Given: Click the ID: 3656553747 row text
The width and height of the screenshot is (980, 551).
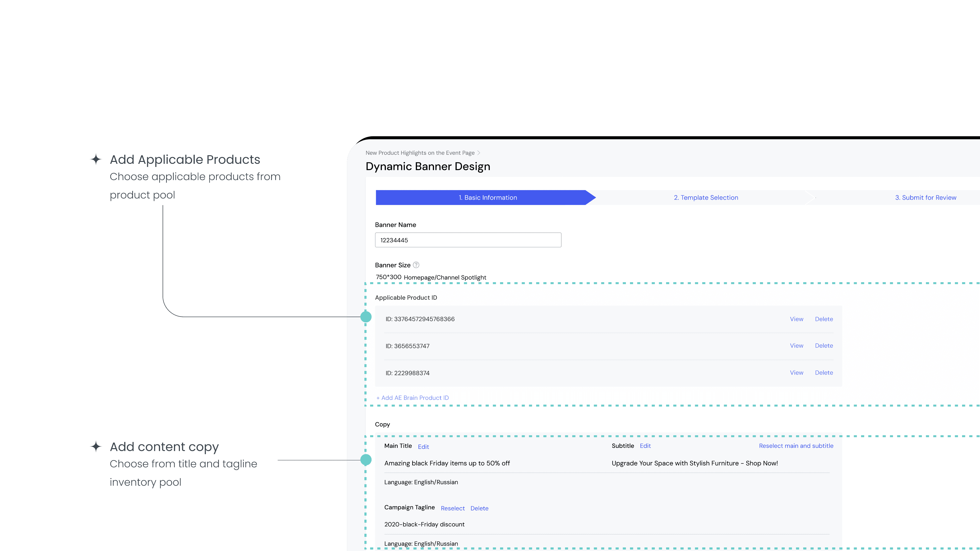Looking at the screenshot, I should coord(407,346).
